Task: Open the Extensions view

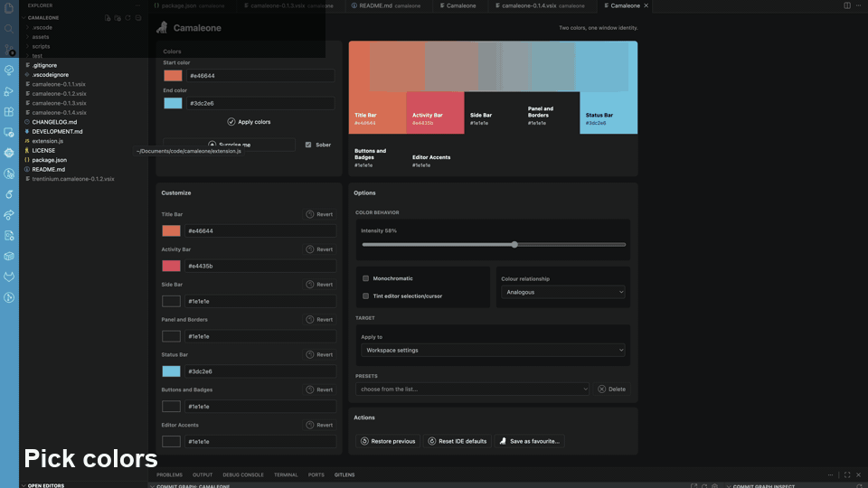Action: pos(9,112)
